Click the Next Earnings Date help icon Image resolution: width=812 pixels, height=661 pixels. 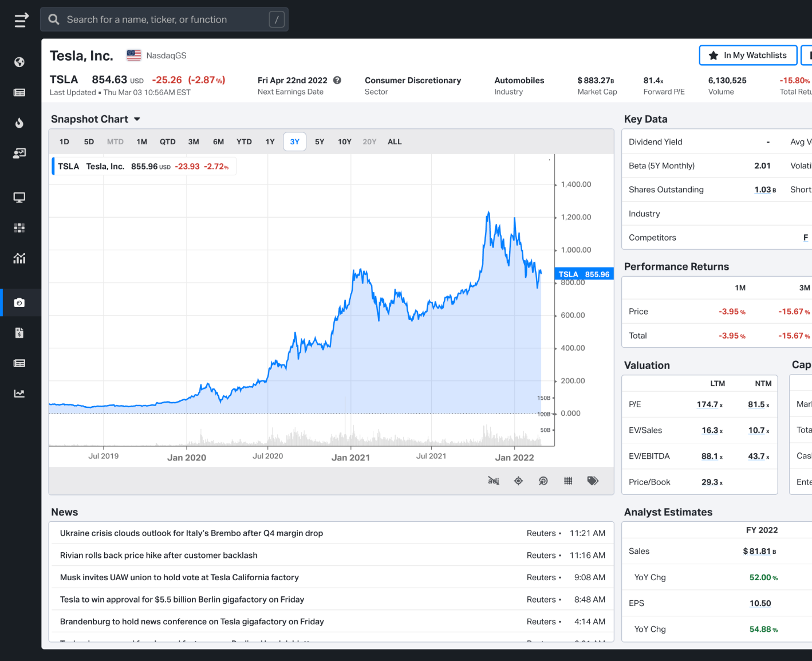click(x=337, y=80)
